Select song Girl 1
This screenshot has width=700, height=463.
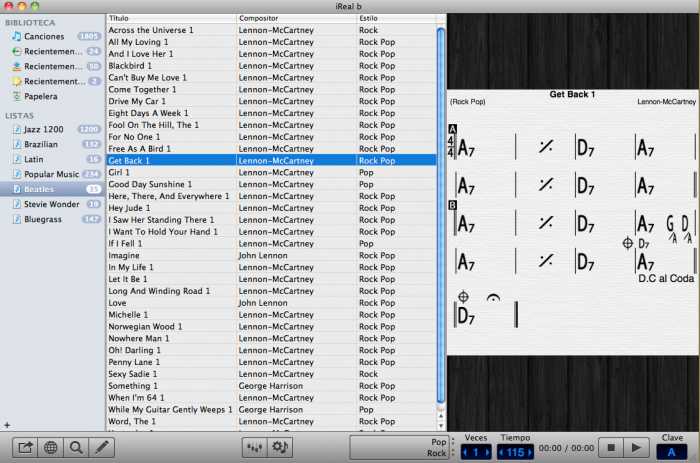(271, 172)
